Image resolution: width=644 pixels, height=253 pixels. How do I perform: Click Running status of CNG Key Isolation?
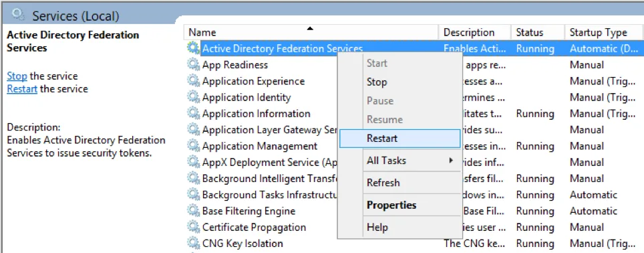pos(535,244)
